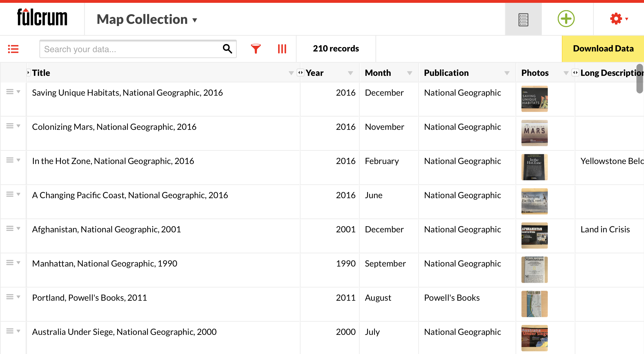Click the Long Description column resize icon
The width and height of the screenshot is (644, 354).
pyautogui.click(x=575, y=73)
